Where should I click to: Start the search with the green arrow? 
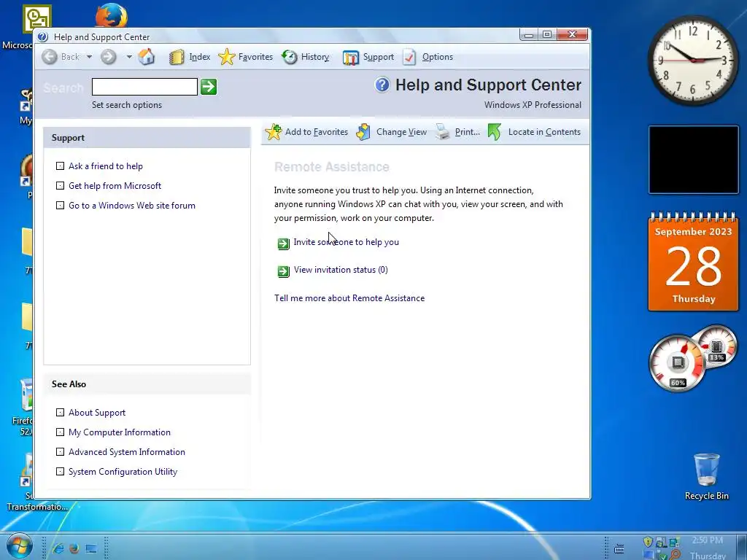[x=209, y=87]
